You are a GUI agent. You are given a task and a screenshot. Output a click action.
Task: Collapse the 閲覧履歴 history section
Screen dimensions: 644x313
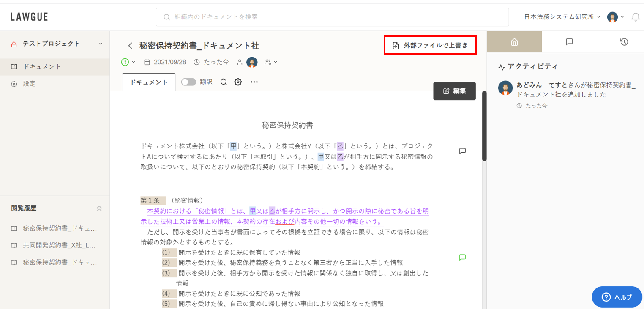tap(99, 208)
